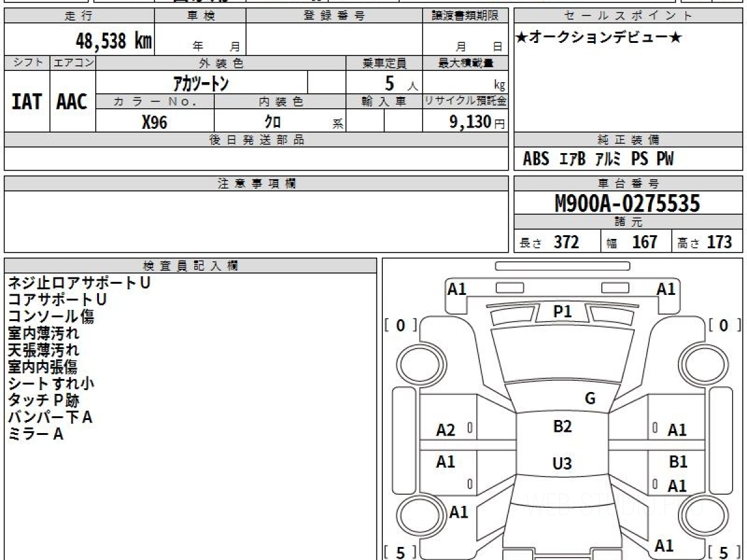Click the 高さ label
The width and height of the screenshot is (747, 560).
tap(688, 243)
